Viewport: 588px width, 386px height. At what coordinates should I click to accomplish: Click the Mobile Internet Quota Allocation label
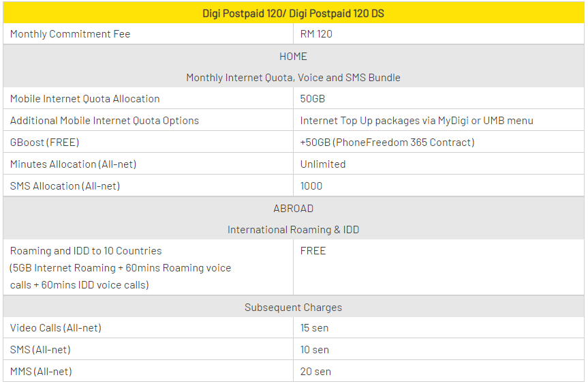pyautogui.click(x=85, y=99)
